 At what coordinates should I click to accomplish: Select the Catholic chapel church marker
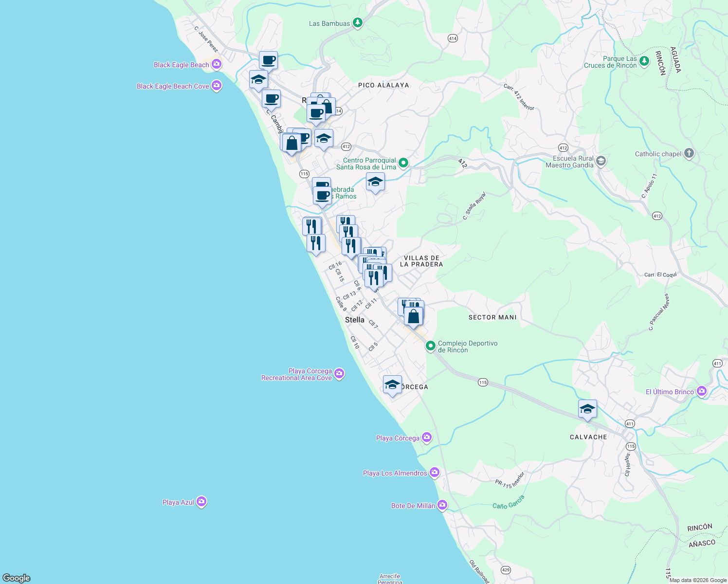point(688,153)
